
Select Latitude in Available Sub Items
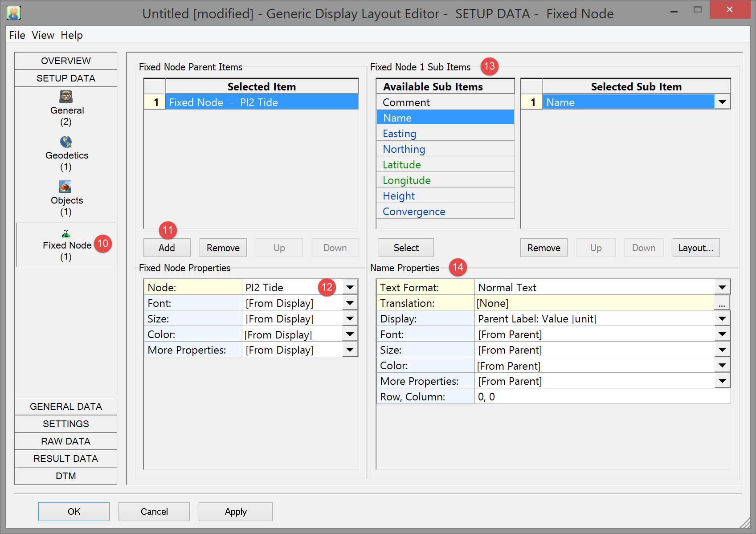click(x=402, y=165)
